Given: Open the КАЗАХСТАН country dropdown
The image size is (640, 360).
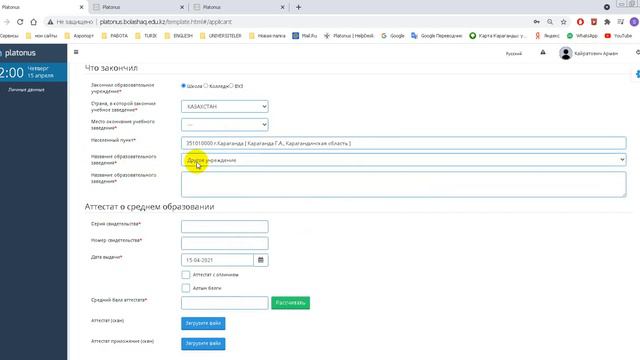Looking at the screenshot, I should [x=224, y=107].
